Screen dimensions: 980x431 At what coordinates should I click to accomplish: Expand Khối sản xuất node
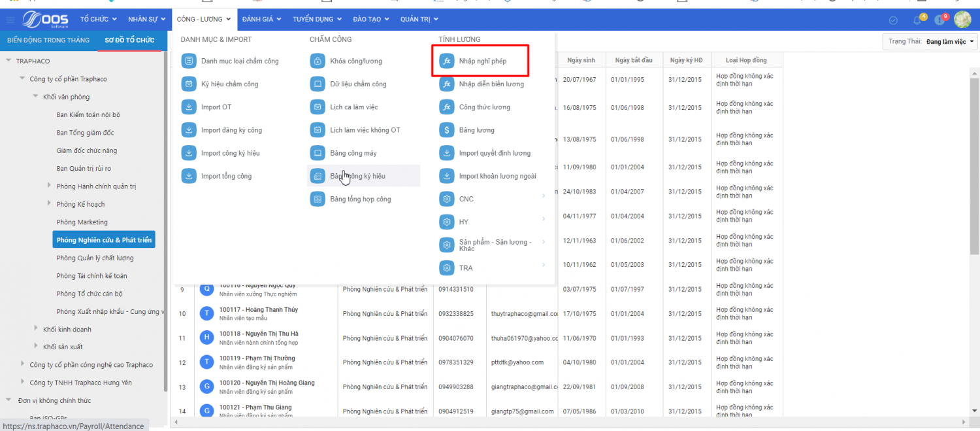click(36, 346)
